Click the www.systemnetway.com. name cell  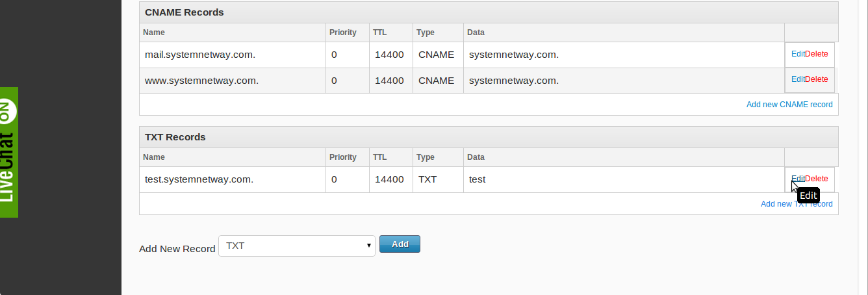[202, 81]
